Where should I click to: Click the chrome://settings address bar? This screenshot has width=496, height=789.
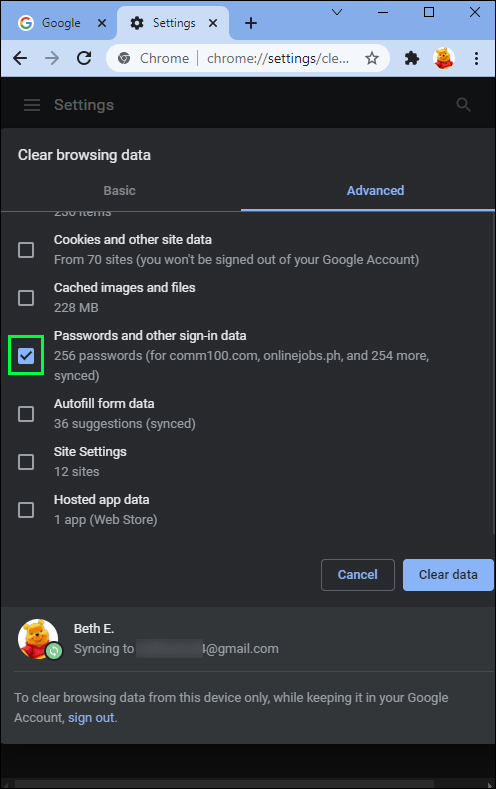[x=249, y=58]
